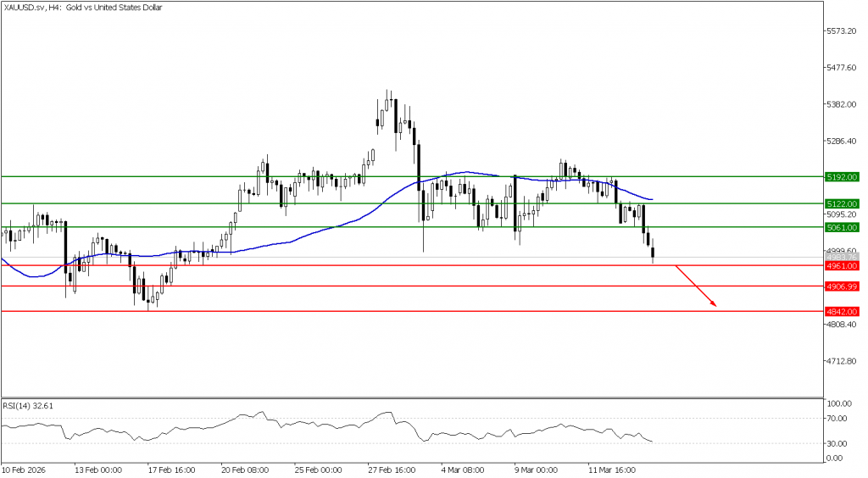Select the red 4961.00 support price label
The height and width of the screenshot is (478, 868).
(842, 265)
